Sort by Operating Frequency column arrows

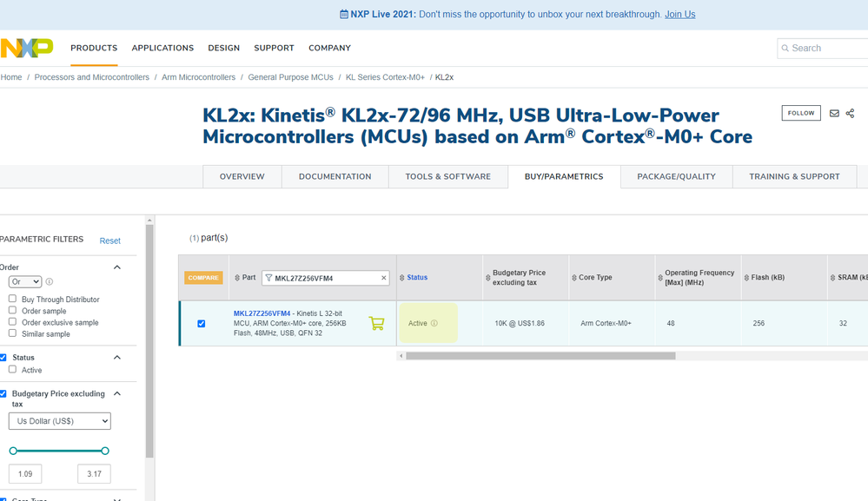click(659, 278)
